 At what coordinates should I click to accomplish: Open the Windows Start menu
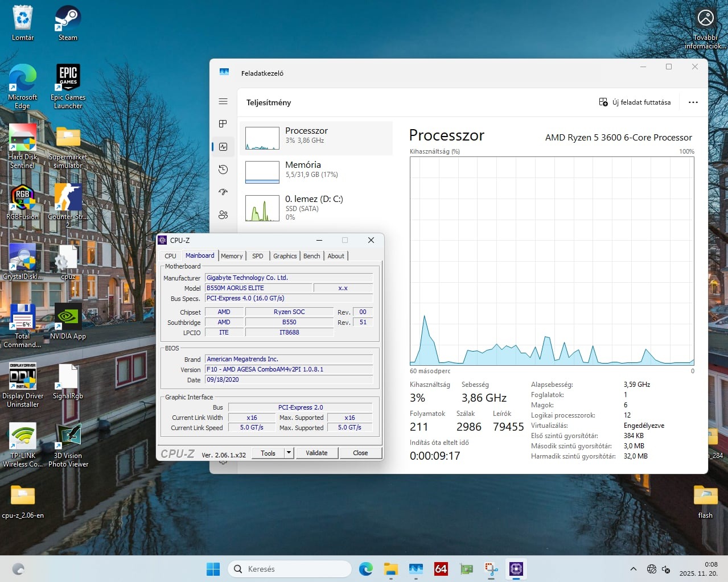(213, 569)
